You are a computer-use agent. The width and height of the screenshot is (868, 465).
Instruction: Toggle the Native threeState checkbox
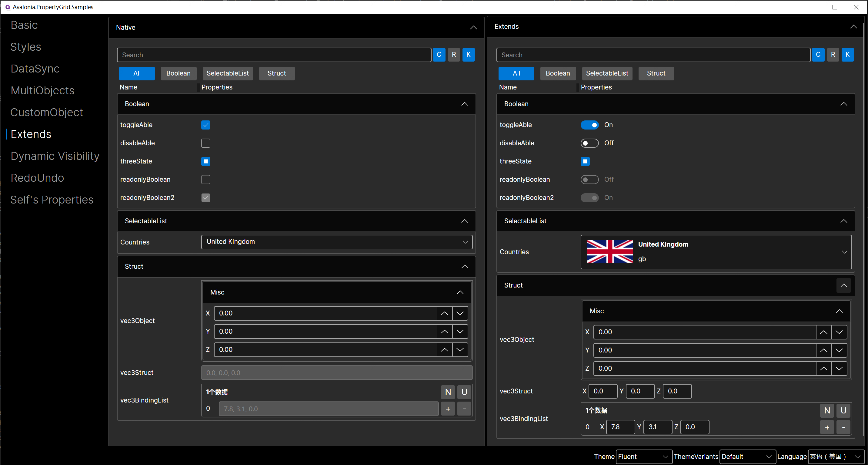coord(205,161)
